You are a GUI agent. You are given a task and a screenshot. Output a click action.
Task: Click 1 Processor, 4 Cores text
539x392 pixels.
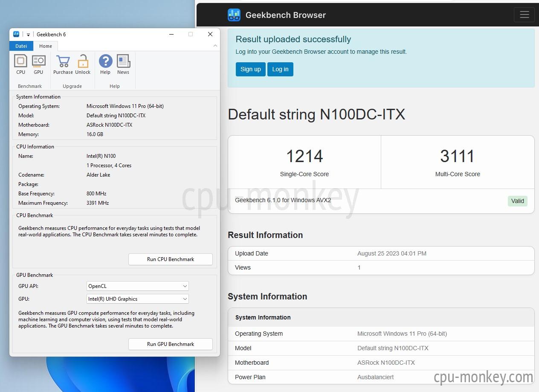pos(109,166)
